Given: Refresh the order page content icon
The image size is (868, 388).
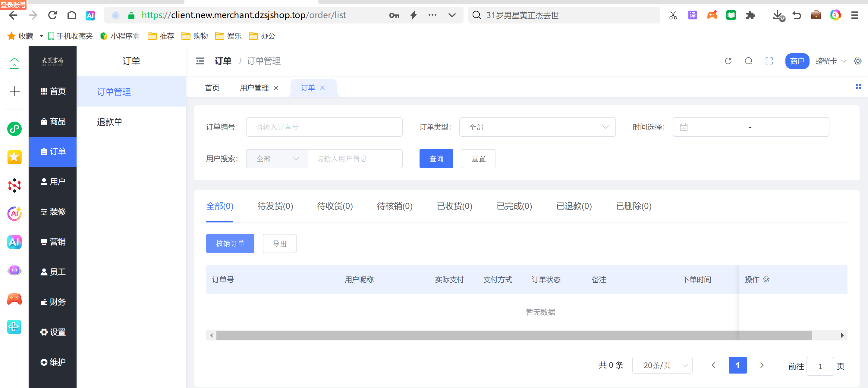Looking at the screenshot, I should [x=728, y=61].
